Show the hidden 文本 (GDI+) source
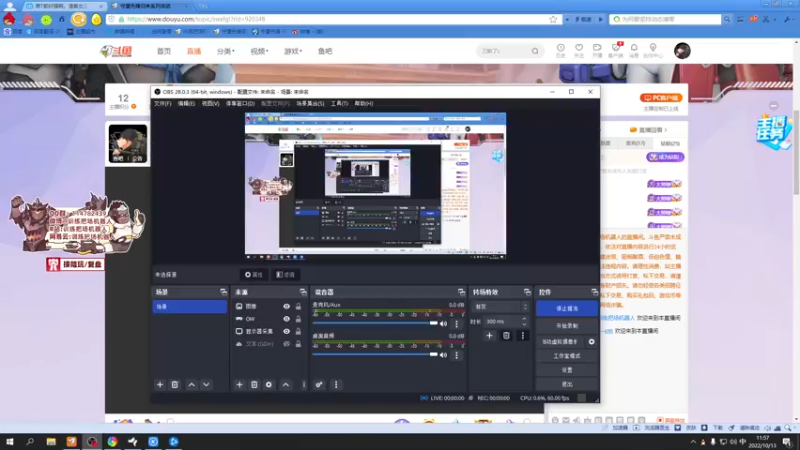Screen dimensions: 800x450 pos(286,344)
